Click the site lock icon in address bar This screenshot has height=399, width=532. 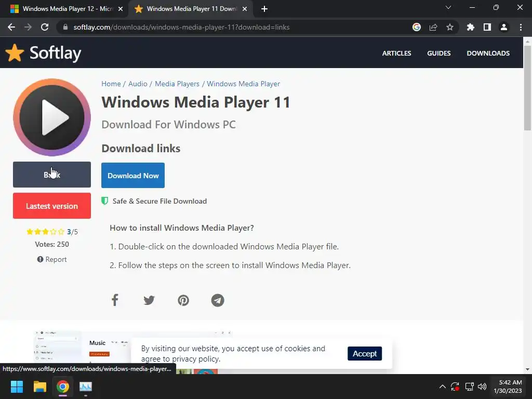tap(65, 27)
